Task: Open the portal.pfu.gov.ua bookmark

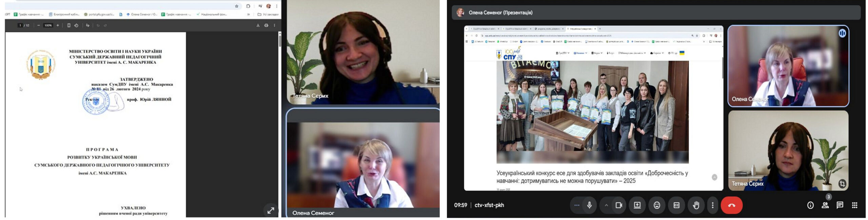Action: (99, 15)
